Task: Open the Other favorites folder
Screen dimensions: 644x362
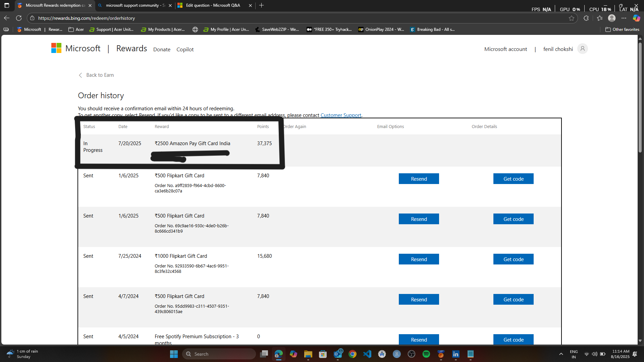Action: 623,29
